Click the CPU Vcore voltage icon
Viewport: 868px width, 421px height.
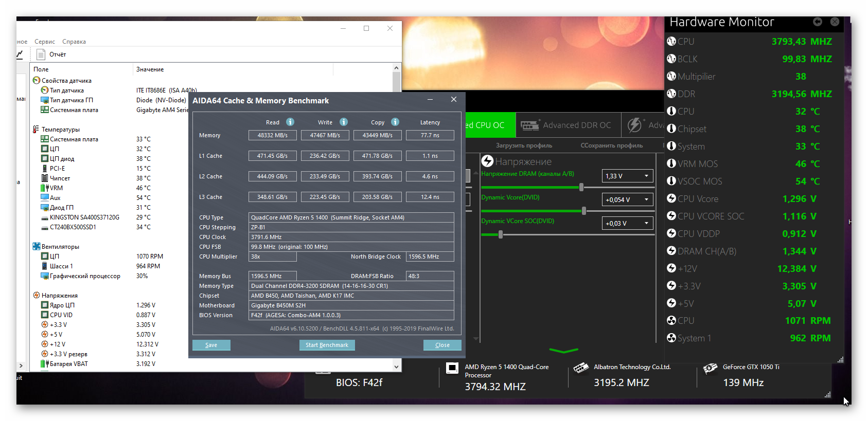(671, 198)
